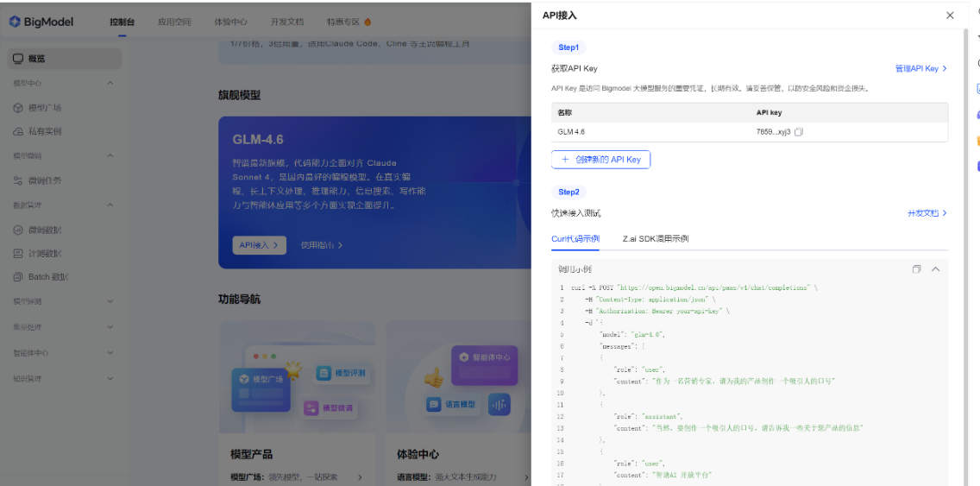Open 体验中心 in the top navigation
980x486 pixels.
click(x=230, y=22)
